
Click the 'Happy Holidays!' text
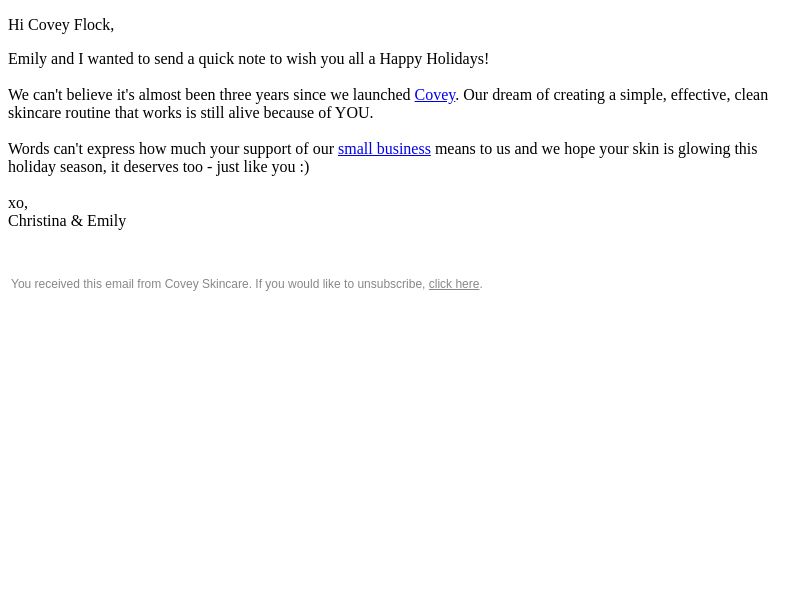tap(434, 59)
